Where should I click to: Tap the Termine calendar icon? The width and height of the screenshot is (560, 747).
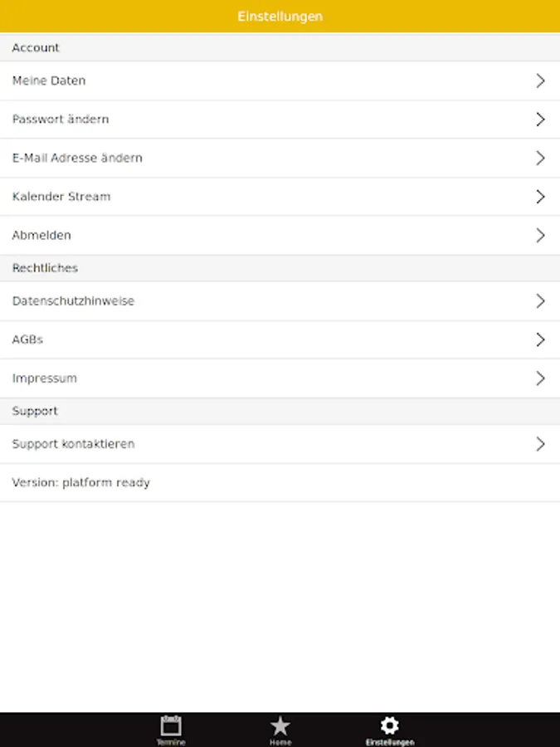coord(171,726)
